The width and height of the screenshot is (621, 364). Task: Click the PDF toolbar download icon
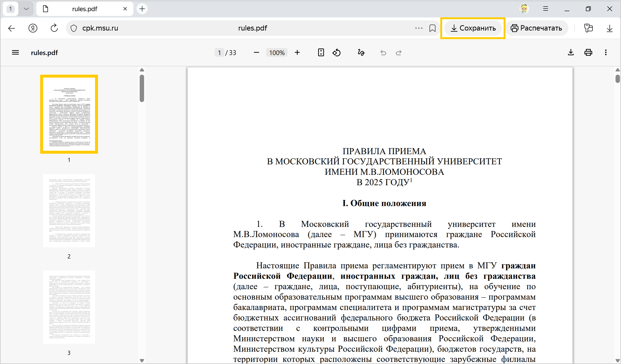[571, 52]
